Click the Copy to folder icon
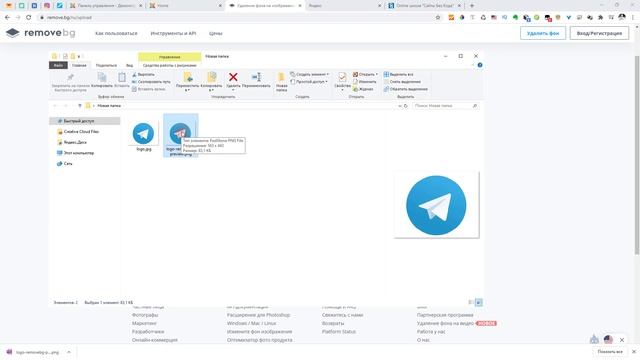Image resolution: width=640 pixels, height=360 pixels. coord(211,77)
